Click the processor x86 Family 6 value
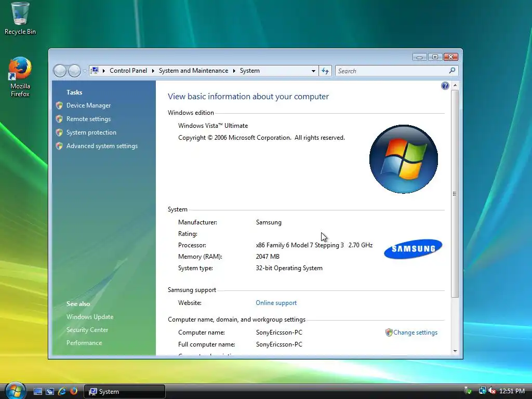 click(314, 245)
